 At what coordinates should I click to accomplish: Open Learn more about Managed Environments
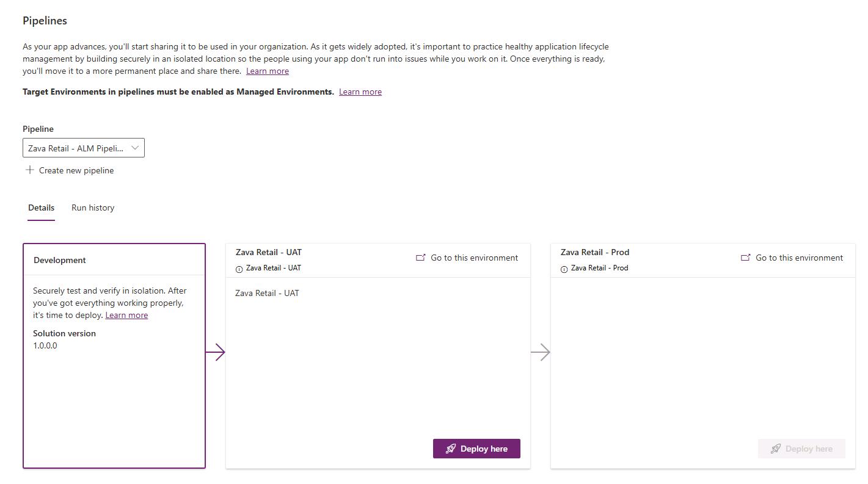[x=360, y=92]
